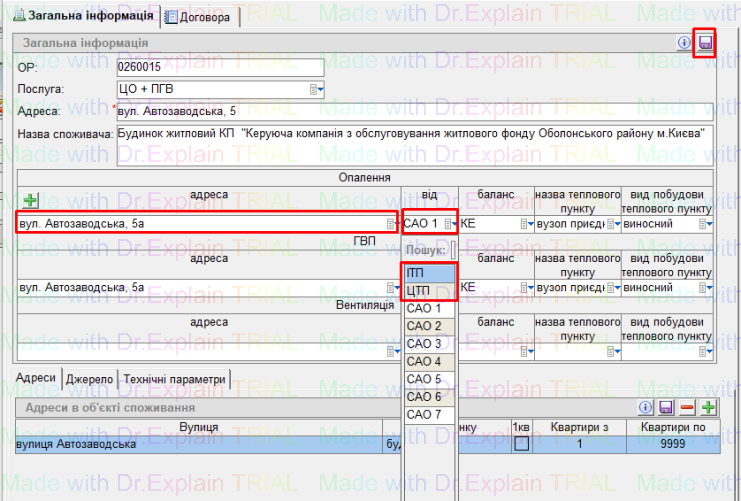Click the info icon in Адреси в об'єкті споживання
The image size is (741, 501).
(x=646, y=408)
